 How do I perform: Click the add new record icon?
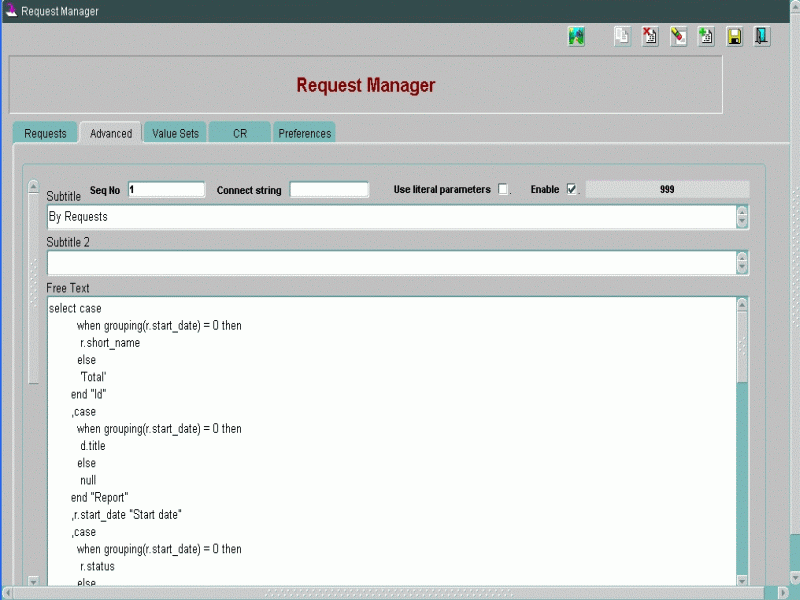706,37
